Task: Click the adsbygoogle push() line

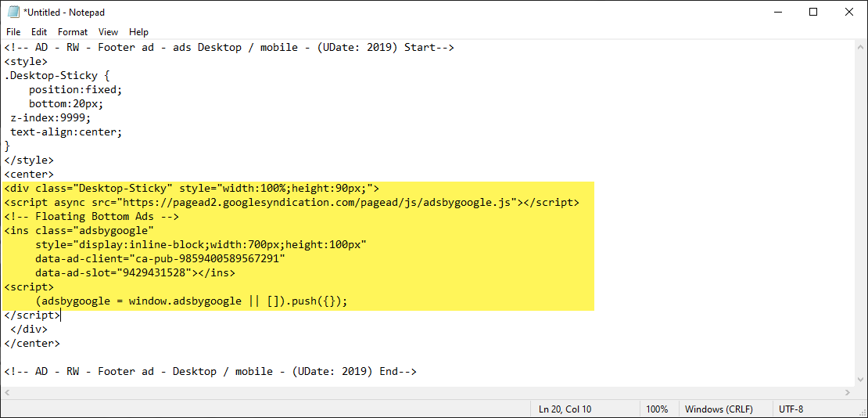Action: [192, 301]
